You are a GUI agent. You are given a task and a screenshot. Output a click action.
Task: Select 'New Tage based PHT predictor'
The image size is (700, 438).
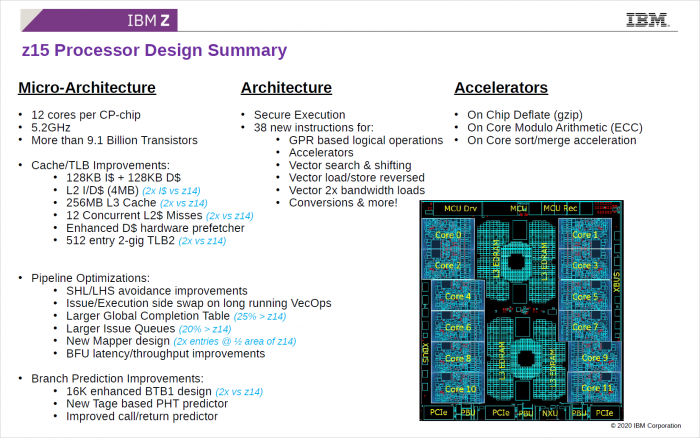click(147, 404)
